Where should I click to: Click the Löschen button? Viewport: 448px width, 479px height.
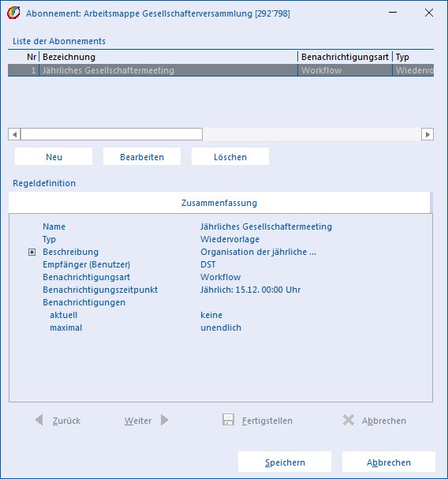point(230,157)
